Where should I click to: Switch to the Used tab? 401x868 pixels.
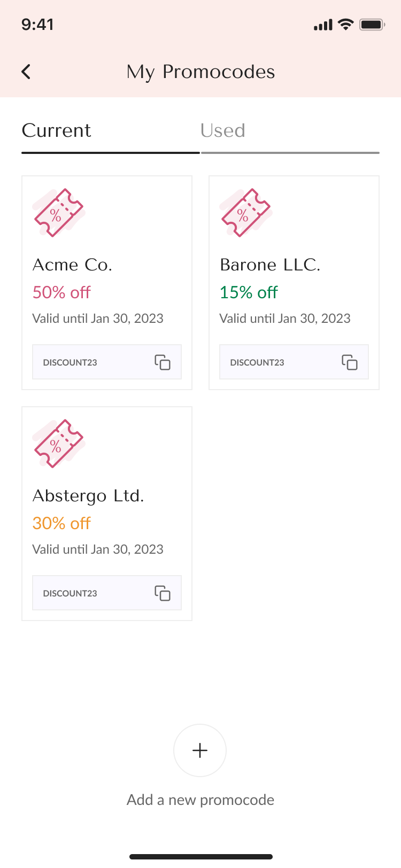point(223,131)
